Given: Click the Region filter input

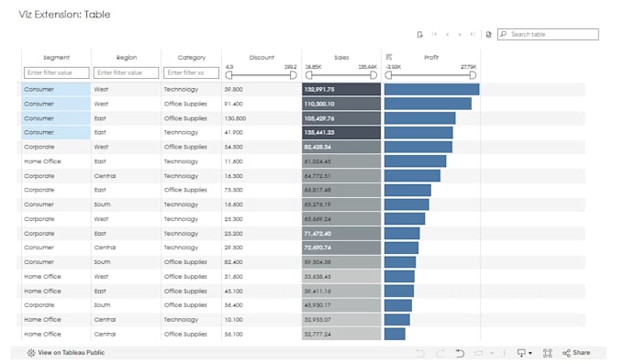Looking at the screenshot, I should tap(126, 72).
